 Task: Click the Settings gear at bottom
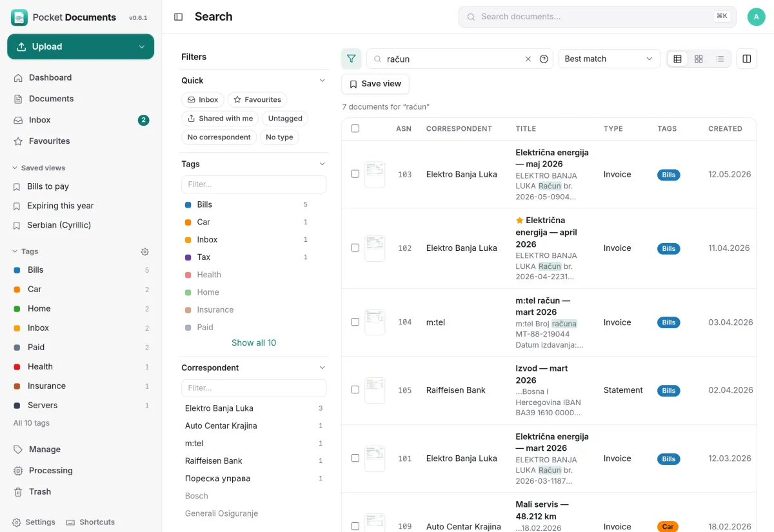click(x=17, y=522)
